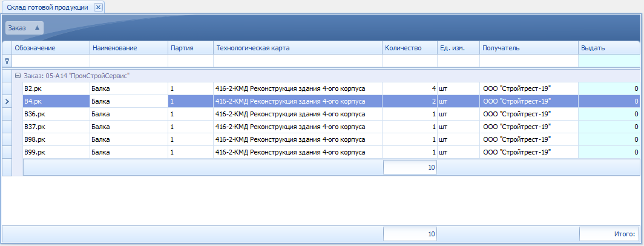Click the filter row funnel icon
This screenshot has height=246, width=644.
[x=7, y=61]
